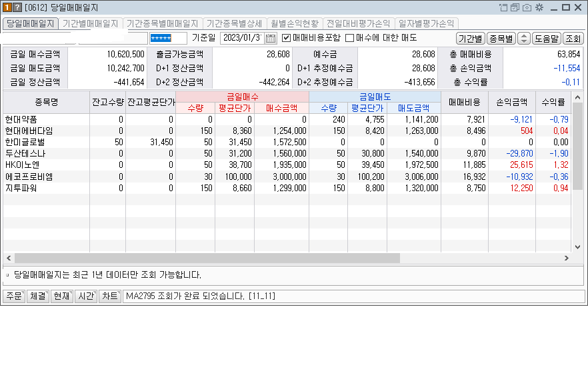Click the 도움말 help button
Screen dimensions: 588x373
pos(547,39)
